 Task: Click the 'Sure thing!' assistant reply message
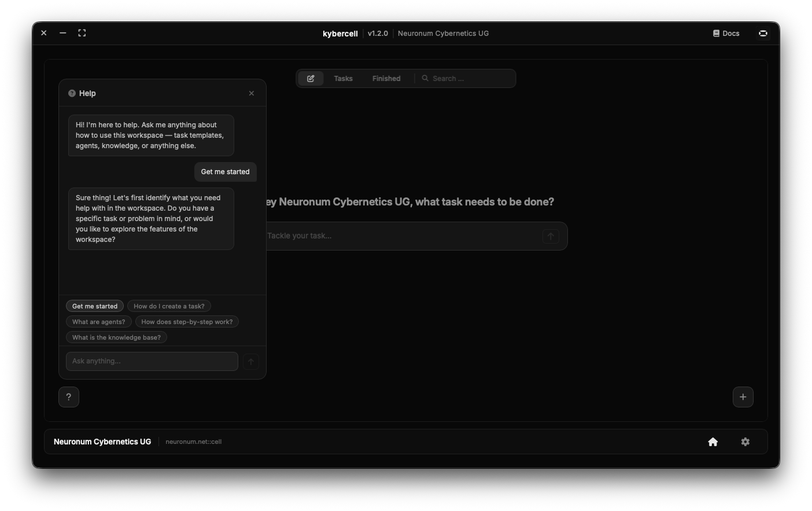[151, 219]
